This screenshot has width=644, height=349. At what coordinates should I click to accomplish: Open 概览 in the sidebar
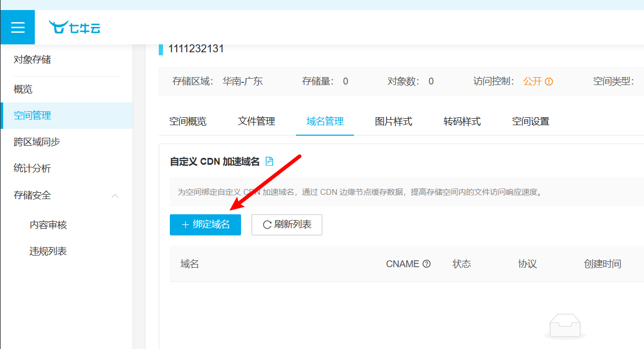(x=23, y=89)
